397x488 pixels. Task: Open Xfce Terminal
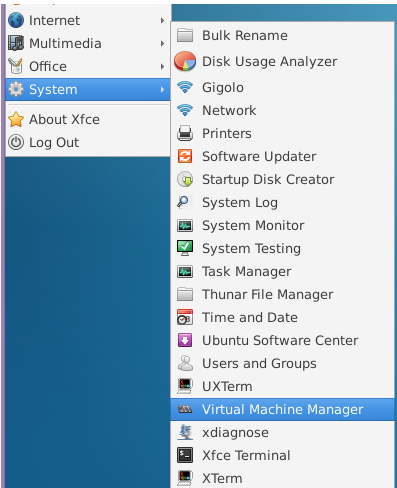coord(283,455)
